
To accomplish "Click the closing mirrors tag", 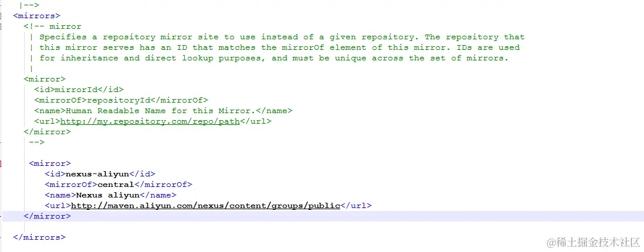I will (39, 237).
